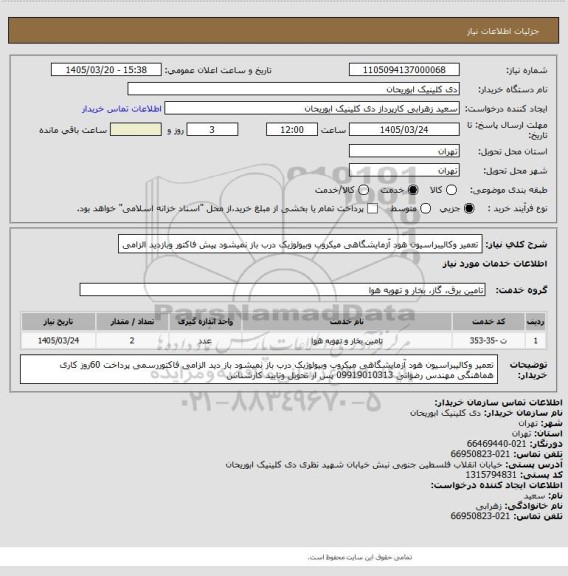This screenshot has width=568, height=576.
Task: Click the اطلاعات خدمات مورد نیاز heading
Action: click(495, 264)
